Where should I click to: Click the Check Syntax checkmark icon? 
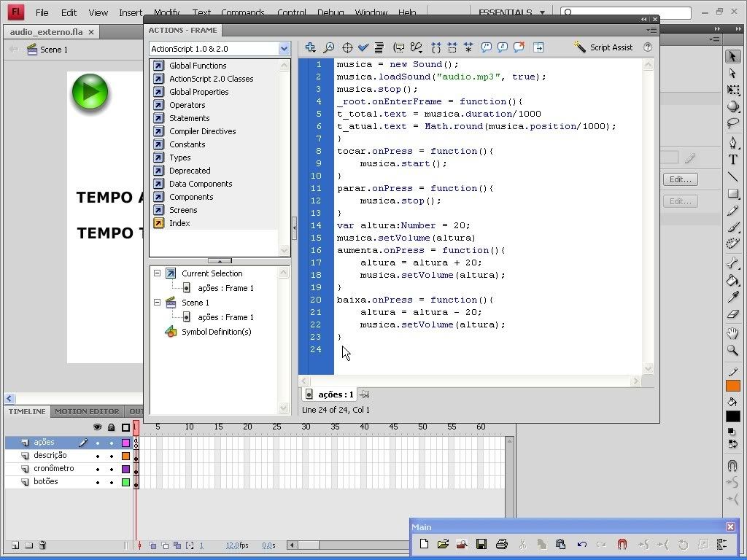[363, 47]
